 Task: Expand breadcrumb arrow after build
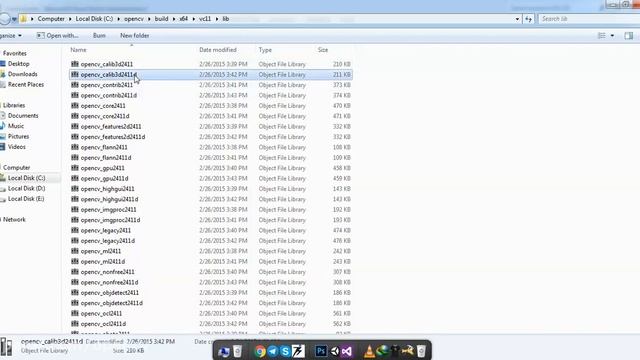tap(174, 19)
